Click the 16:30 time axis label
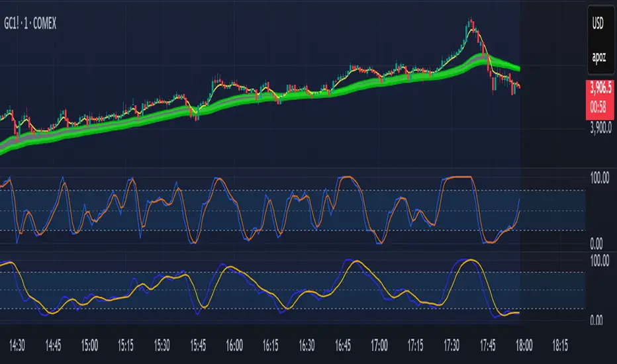 (x=307, y=345)
